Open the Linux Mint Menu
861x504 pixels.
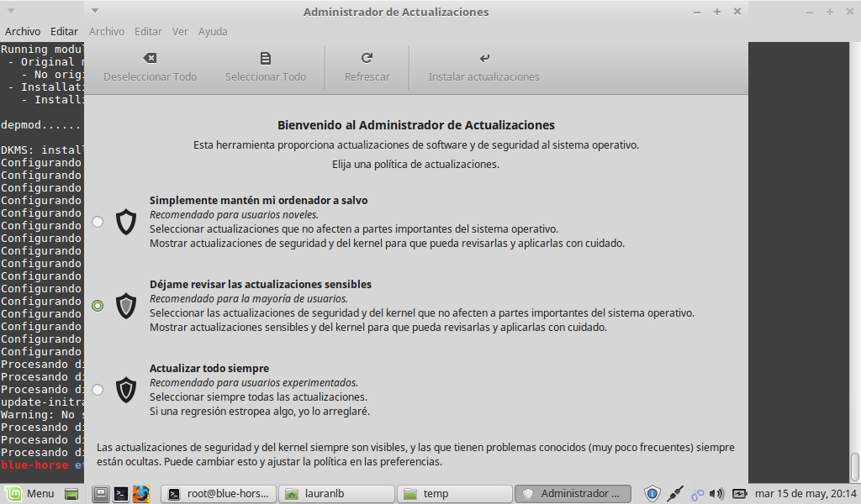(x=30, y=493)
